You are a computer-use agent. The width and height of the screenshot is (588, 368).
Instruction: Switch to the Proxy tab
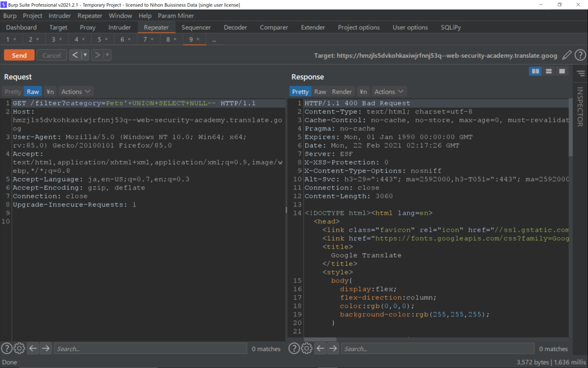(x=88, y=27)
